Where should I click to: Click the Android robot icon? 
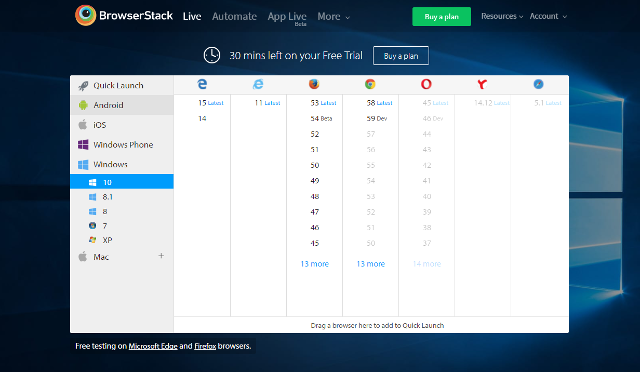coord(83,105)
